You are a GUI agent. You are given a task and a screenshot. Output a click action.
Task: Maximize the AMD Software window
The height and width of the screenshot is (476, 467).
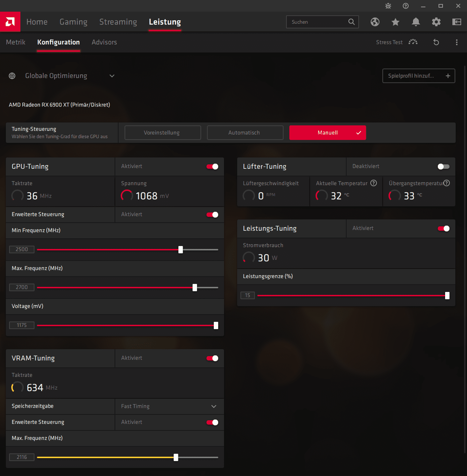point(441,6)
